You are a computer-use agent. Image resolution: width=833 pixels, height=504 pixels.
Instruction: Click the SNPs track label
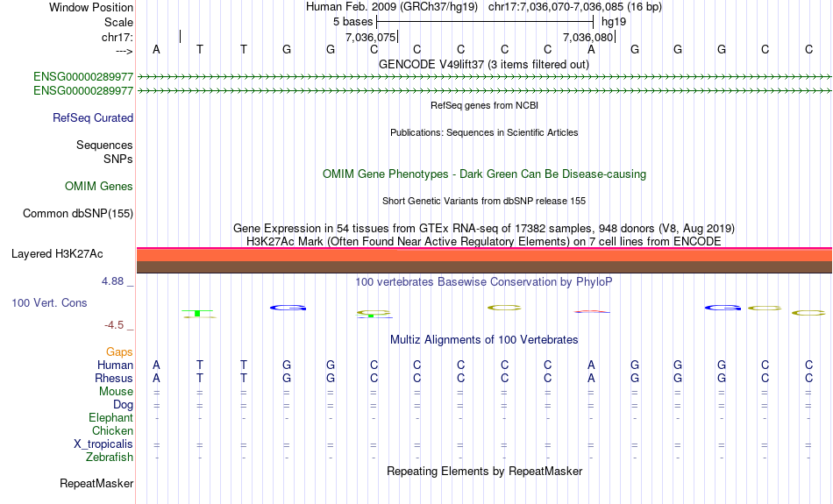(118, 159)
